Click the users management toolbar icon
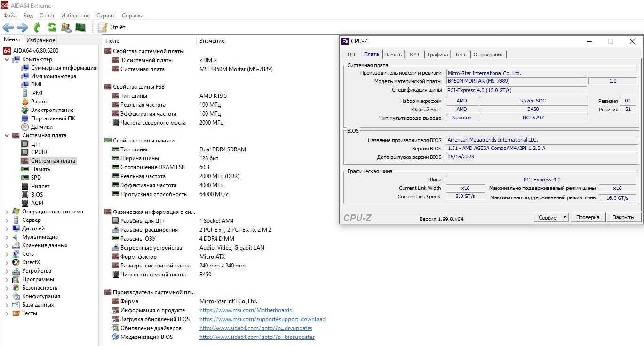The height and width of the screenshot is (346, 644). [66, 27]
